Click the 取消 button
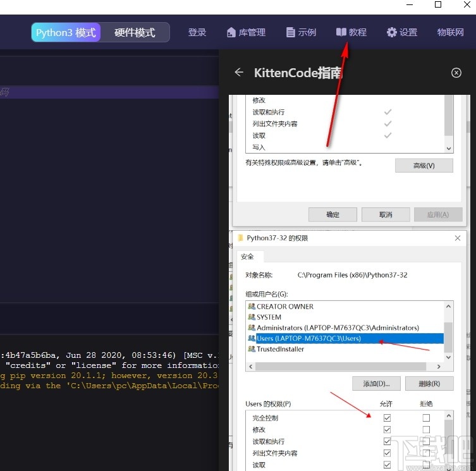This screenshot has height=471, width=476. tap(386, 215)
